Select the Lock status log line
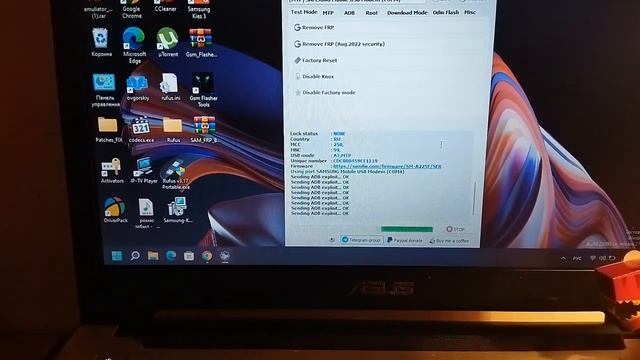640x360 pixels. 318,133
